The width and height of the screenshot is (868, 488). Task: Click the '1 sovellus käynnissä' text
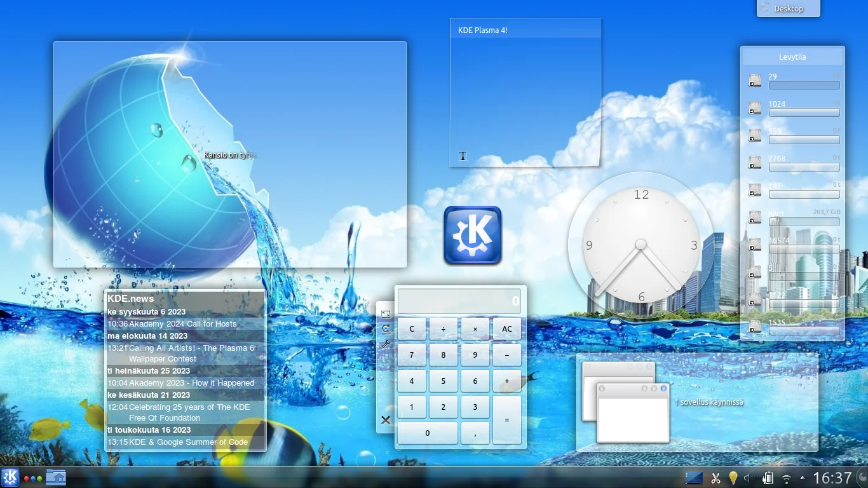click(709, 402)
